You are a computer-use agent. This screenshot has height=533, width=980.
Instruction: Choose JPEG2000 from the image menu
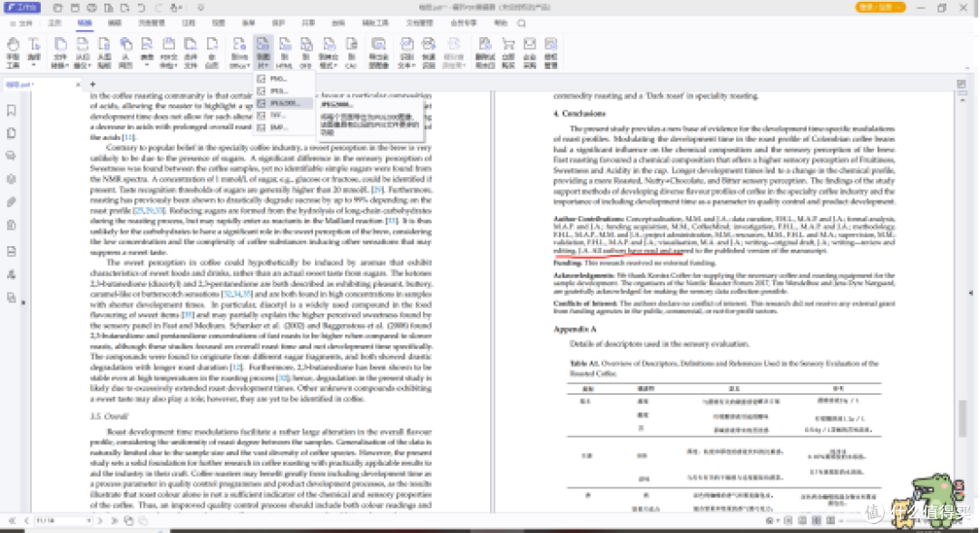284,104
